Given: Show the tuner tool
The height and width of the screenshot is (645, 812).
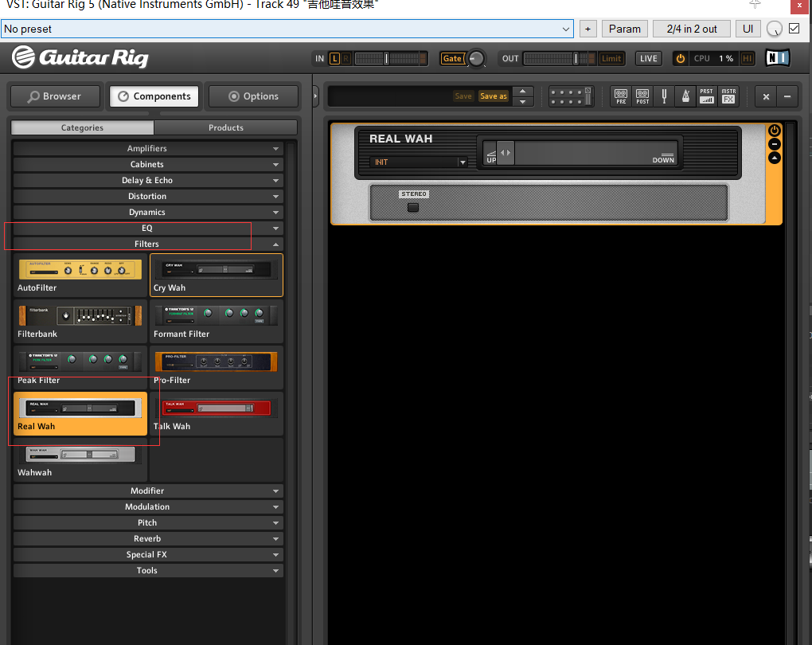Looking at the screenshot, I should 664,96.
